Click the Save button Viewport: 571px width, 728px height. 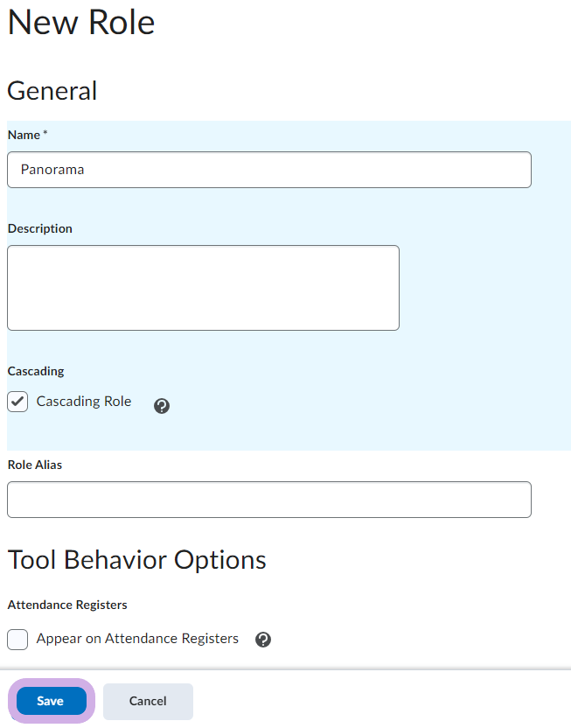coord(51,701)
